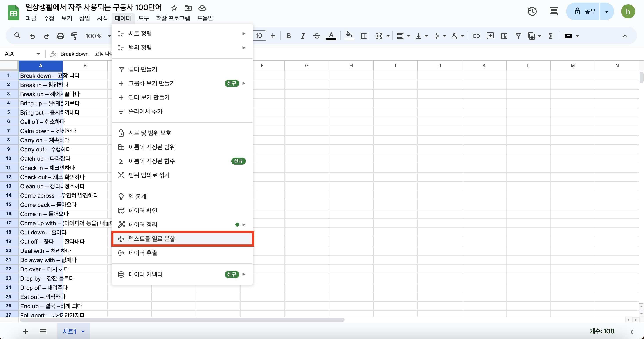Open the fill color bucket picker

pyautogui.click(x=349, y=36)
